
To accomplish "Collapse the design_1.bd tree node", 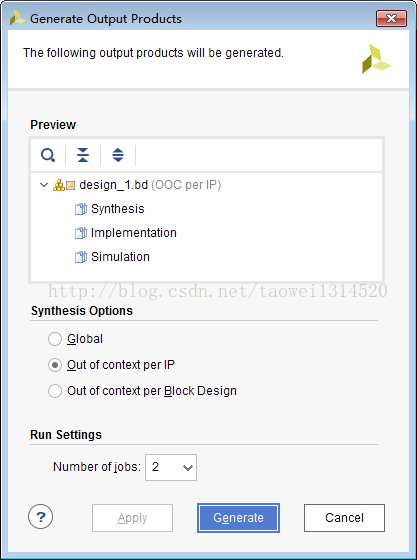I will [44, 185].
